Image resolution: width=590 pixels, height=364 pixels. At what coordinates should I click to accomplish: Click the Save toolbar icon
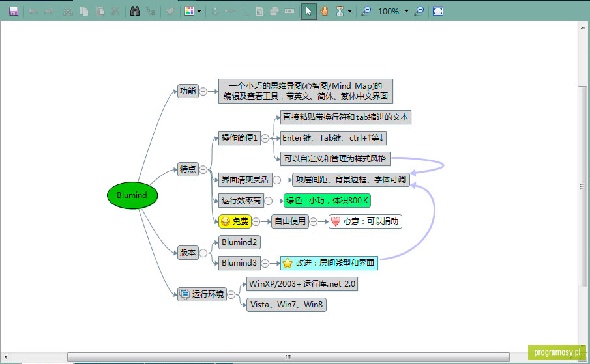pos(14,11)
